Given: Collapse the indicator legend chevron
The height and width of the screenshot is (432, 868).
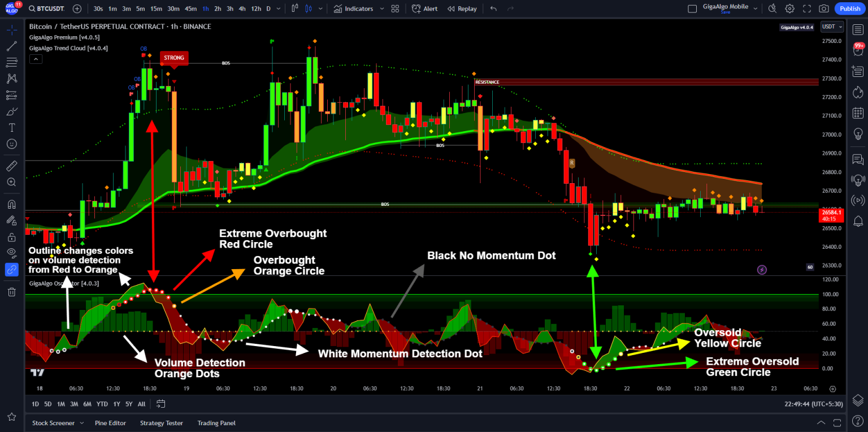Looking at the screenshot, I should click(35, 59).
